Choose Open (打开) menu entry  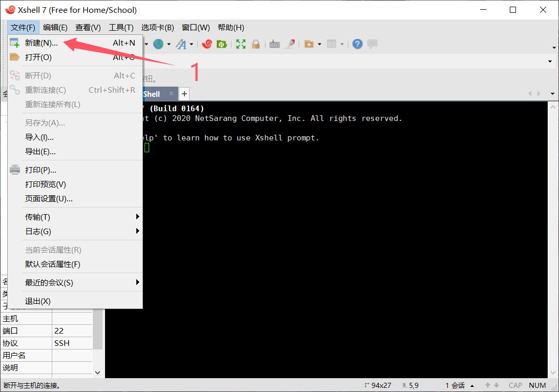pos(75,57)
